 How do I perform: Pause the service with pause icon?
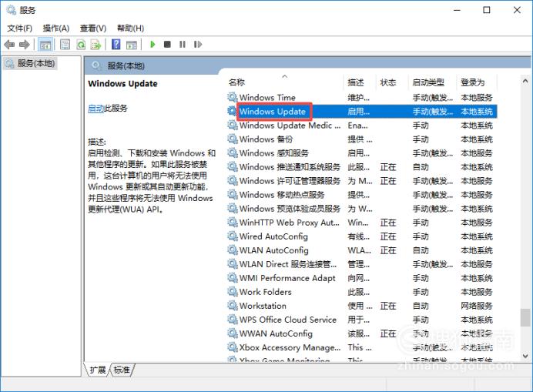point(183,44)
